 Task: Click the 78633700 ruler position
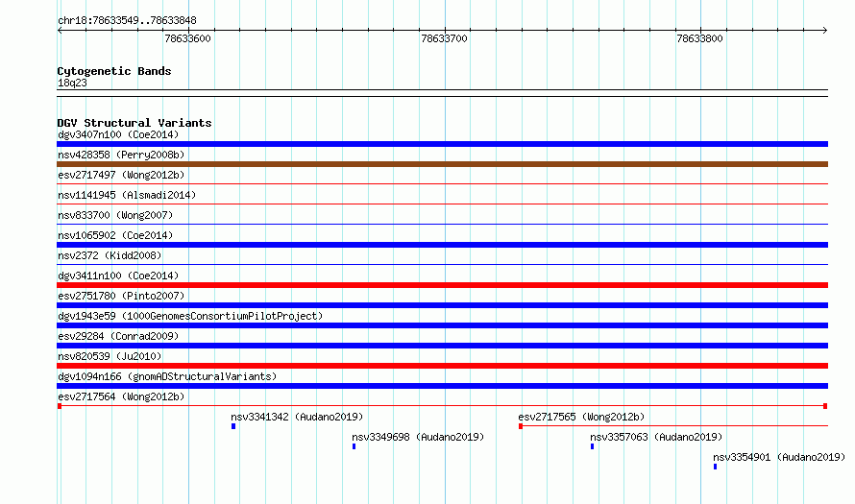(x=444, y=38)
